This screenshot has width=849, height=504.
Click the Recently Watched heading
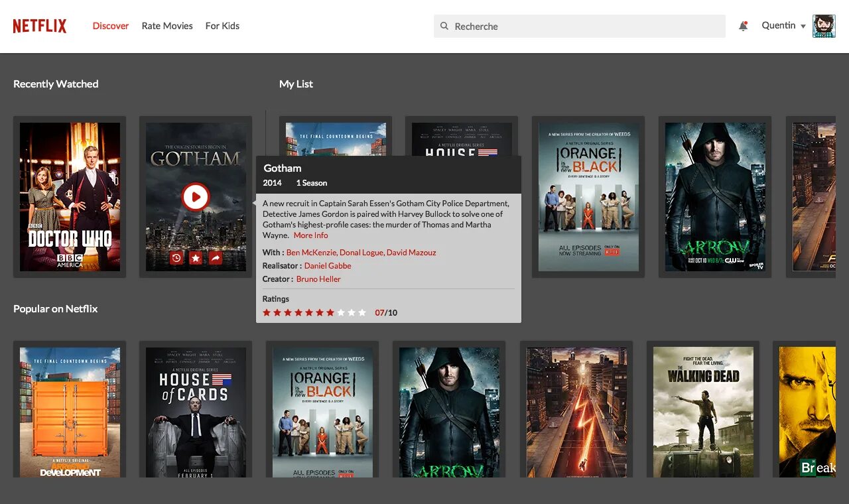[x=56, y=84]
